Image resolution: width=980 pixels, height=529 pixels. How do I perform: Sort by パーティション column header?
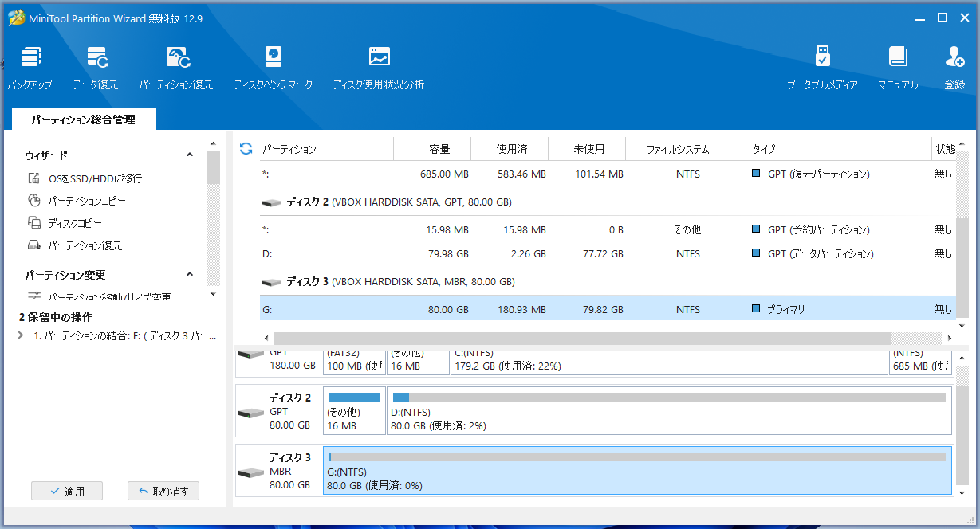(327, 149)
